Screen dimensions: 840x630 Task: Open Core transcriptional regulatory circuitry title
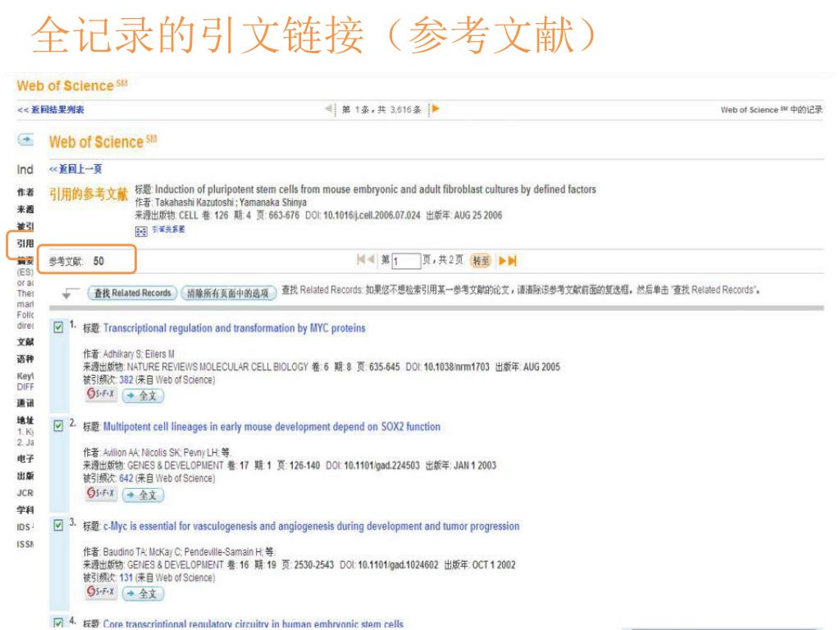tap(253, 624)
